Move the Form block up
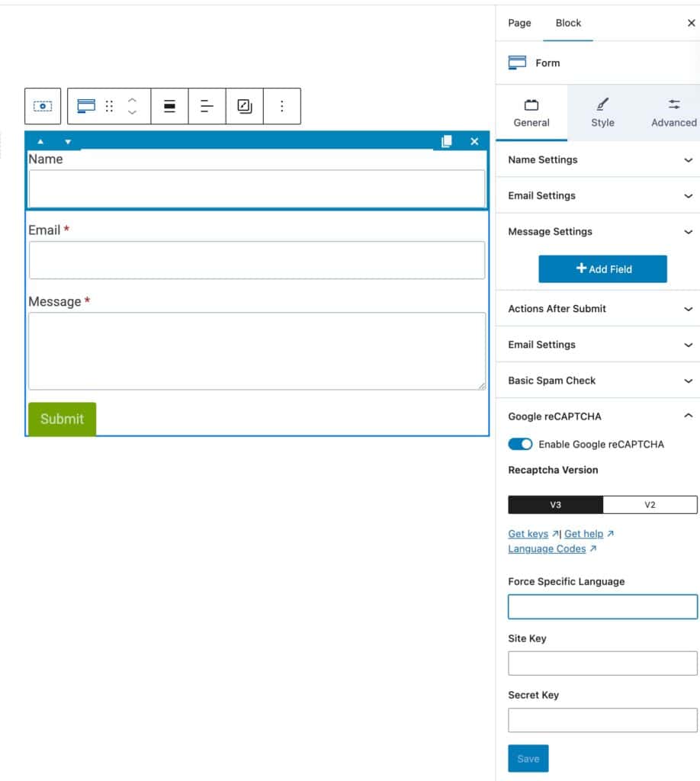This screenshot has height=781, width=700. (x=132, y=100)
